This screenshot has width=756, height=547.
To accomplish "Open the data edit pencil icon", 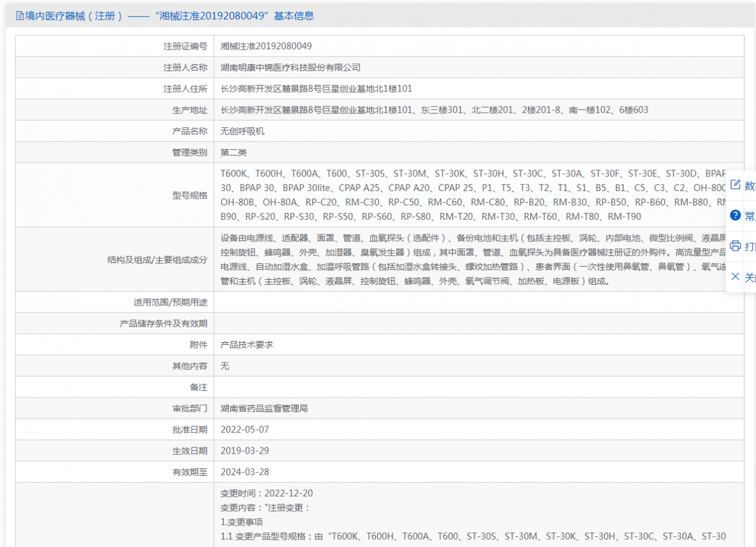I will point(735,185).
